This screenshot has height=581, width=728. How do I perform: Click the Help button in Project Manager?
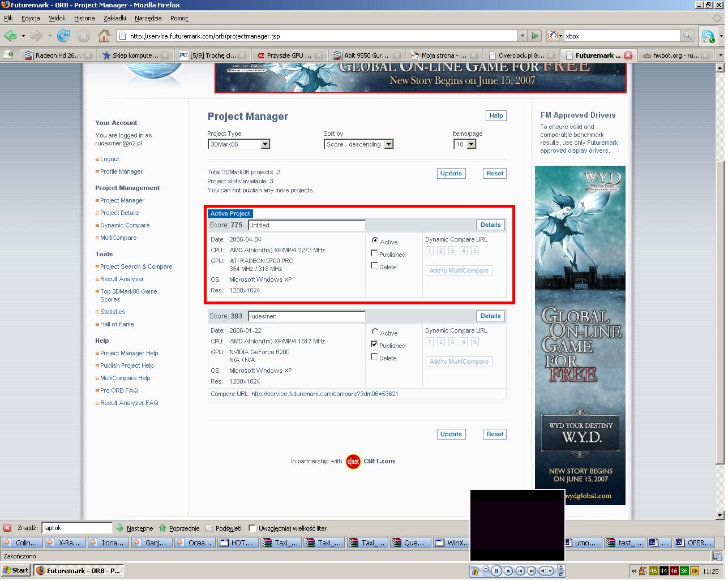(x=496, y=115)
